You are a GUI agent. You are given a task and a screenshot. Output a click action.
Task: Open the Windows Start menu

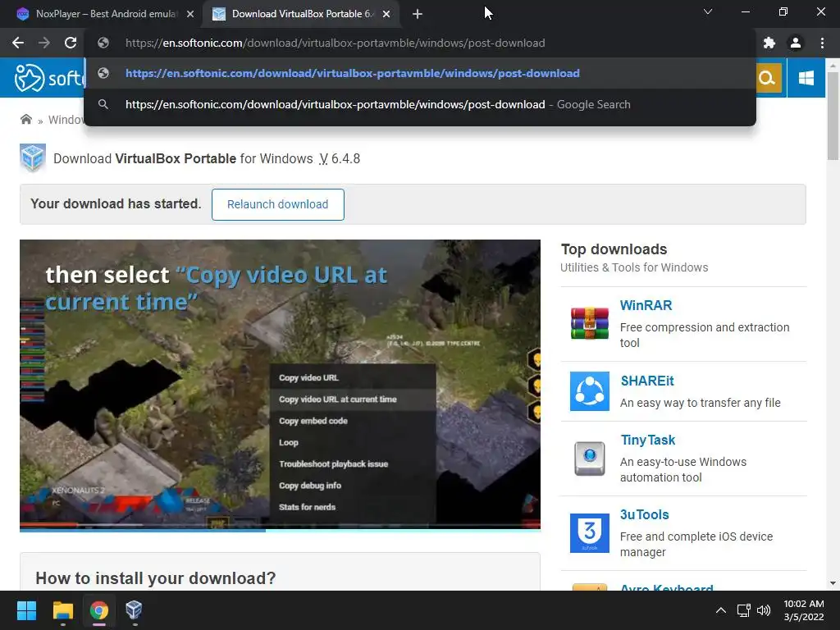(26, 610)
